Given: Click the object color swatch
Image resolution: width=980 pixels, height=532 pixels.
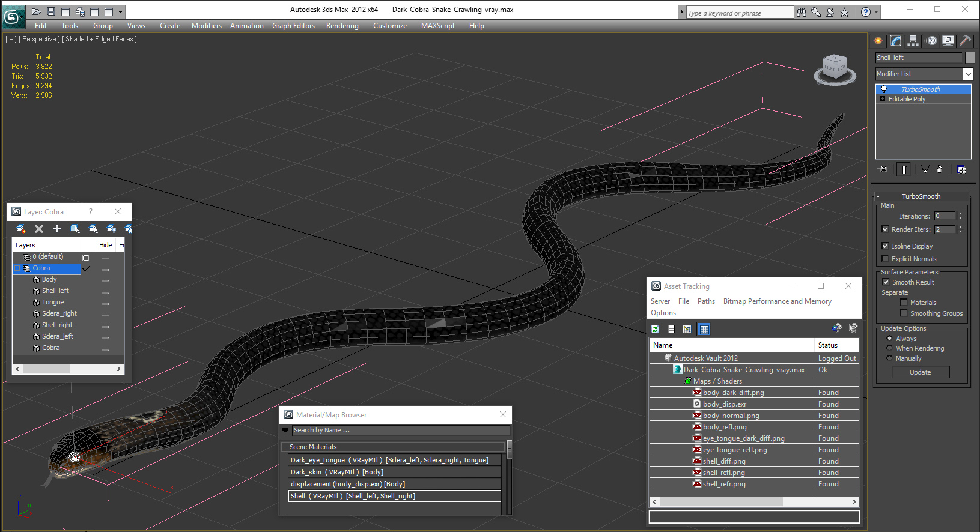Looking at the screenshot, I should pos(969,58).
